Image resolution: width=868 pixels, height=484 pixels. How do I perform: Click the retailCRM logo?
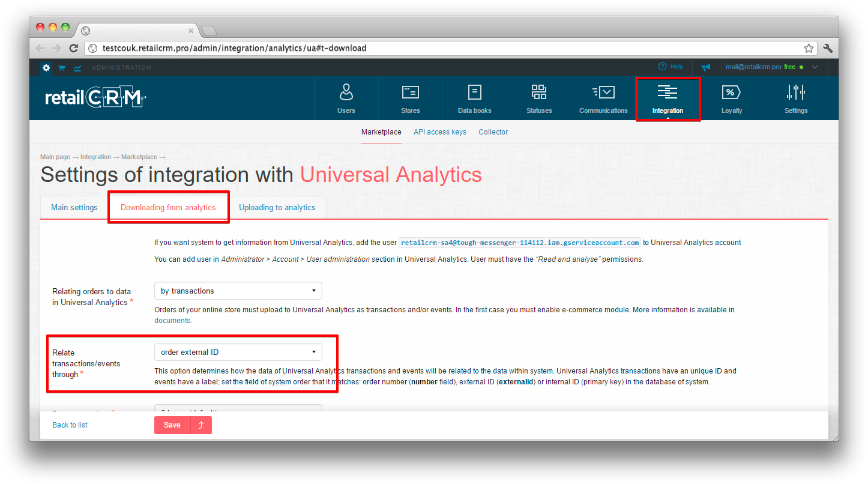pos(96,97)
